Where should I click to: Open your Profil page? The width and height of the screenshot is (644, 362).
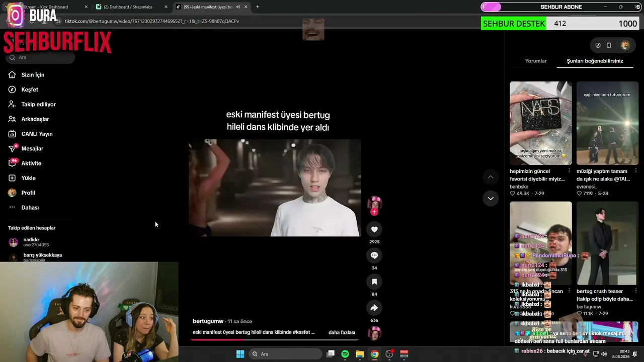[28, 193]
